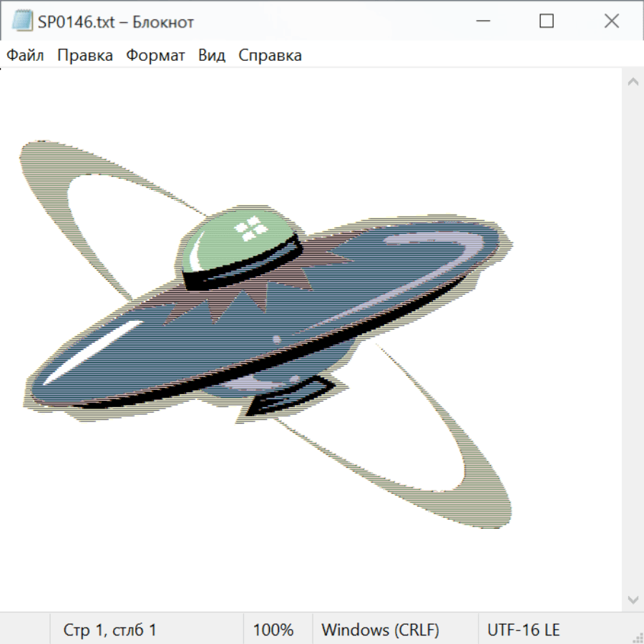Click the white window on the UFO dome

[252, 230]
